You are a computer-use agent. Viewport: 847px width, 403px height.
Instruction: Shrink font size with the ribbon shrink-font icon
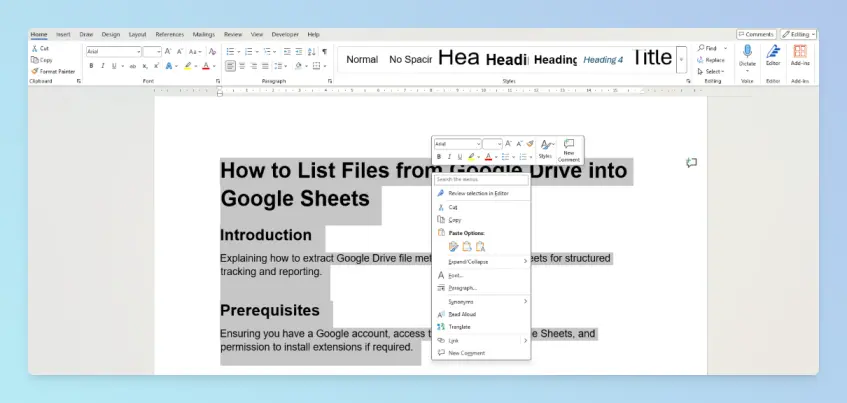pyautogui.click(x=180, y=52)
